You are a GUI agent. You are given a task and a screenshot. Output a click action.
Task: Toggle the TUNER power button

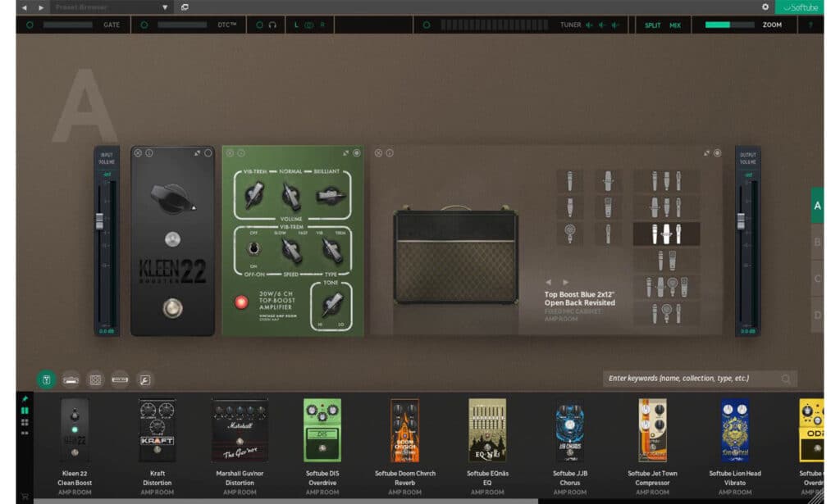coord(427,25)
